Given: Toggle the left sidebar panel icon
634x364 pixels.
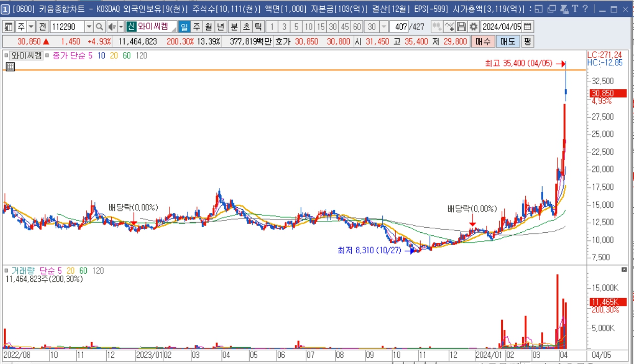Looking at the screenshot, I should point(9,27).
